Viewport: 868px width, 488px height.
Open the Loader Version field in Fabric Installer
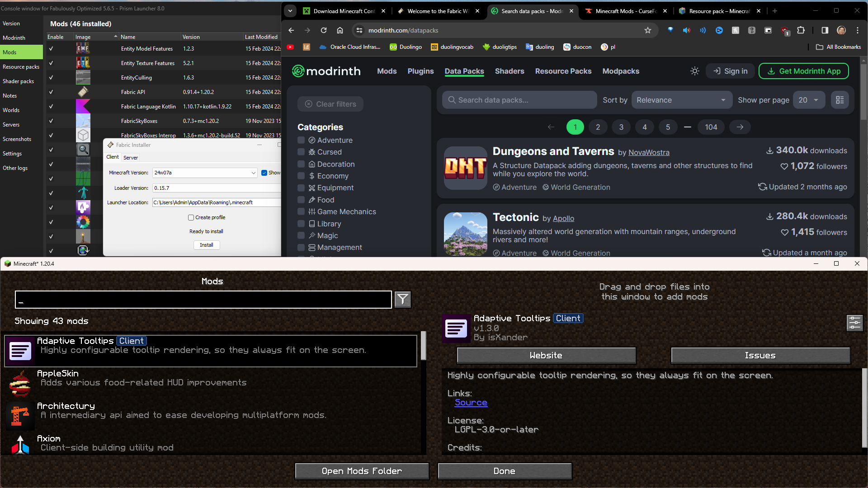pos(217,188)
